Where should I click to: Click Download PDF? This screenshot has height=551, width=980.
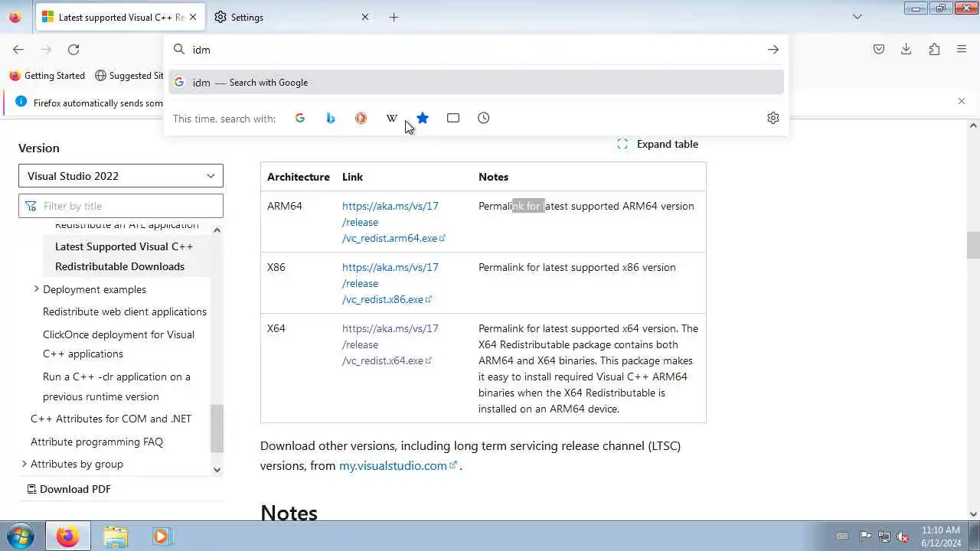(x=69, y=489)
